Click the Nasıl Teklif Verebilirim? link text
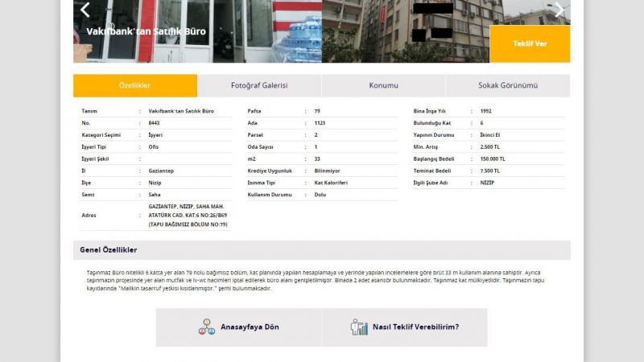 (x=415, y=327)
